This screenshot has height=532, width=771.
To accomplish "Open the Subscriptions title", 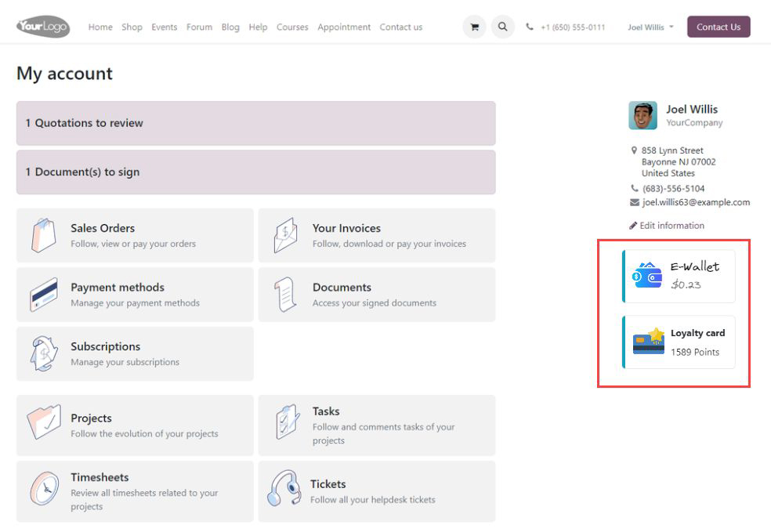I will coord(105,346).
